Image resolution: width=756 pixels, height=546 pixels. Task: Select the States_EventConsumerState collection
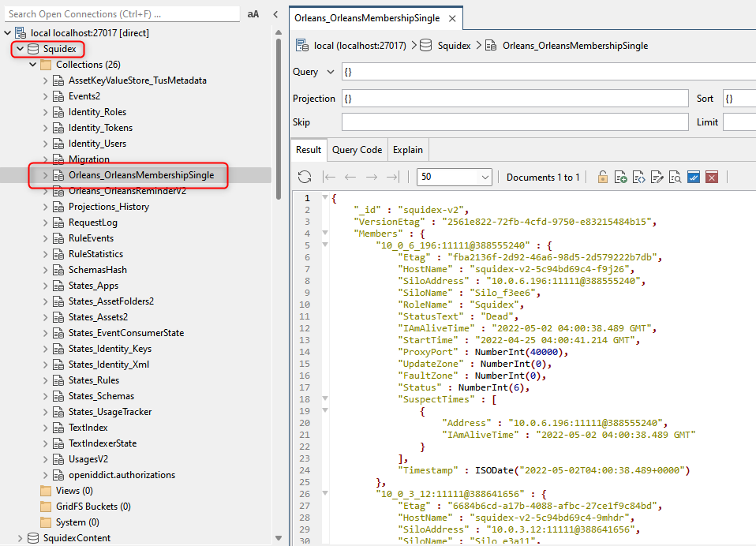(126, 333)
